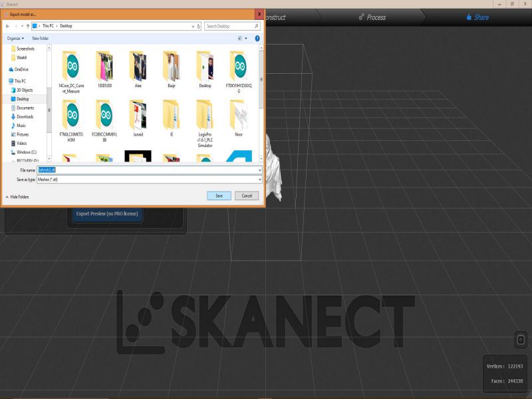Screen dimensions: 532x399
Task: Select the Noor folder
Action: coord(239,118)
